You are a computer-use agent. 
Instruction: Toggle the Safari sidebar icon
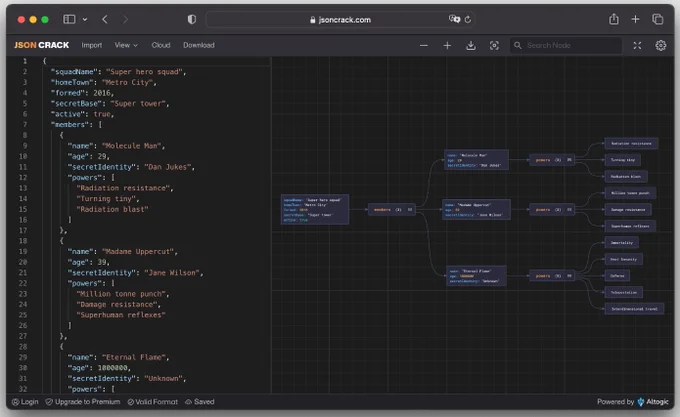pyautogui.click(x=69, y=19)
